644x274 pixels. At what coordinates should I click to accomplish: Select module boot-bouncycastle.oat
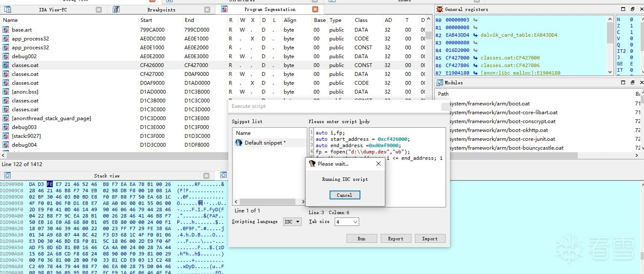506,148
